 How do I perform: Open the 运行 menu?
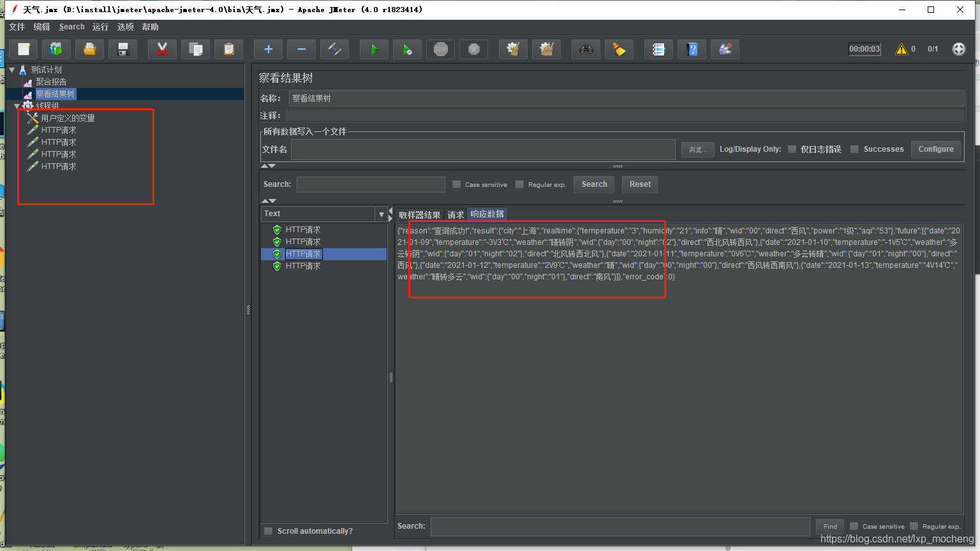pos(100,27)
